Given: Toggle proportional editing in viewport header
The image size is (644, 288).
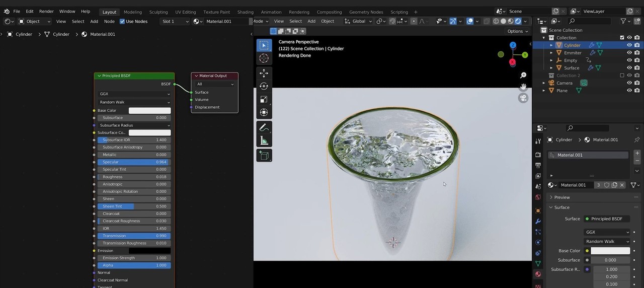Looking at the screenshot, I should point(414,21).
